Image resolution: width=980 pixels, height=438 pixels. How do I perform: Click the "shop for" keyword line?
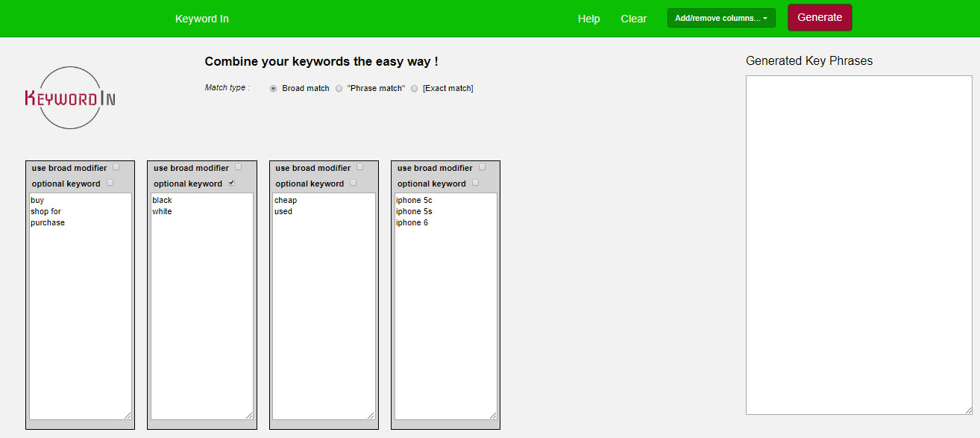point(45,212)
